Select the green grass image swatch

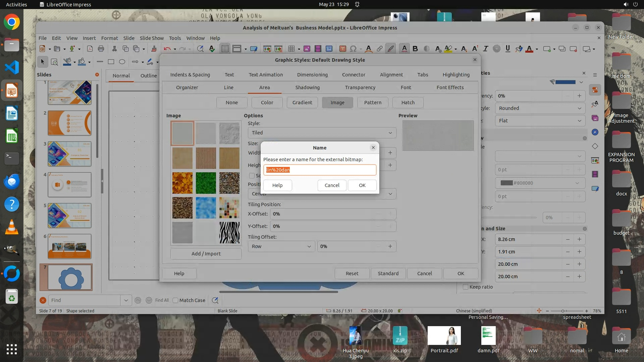click(x=206, y=183)
